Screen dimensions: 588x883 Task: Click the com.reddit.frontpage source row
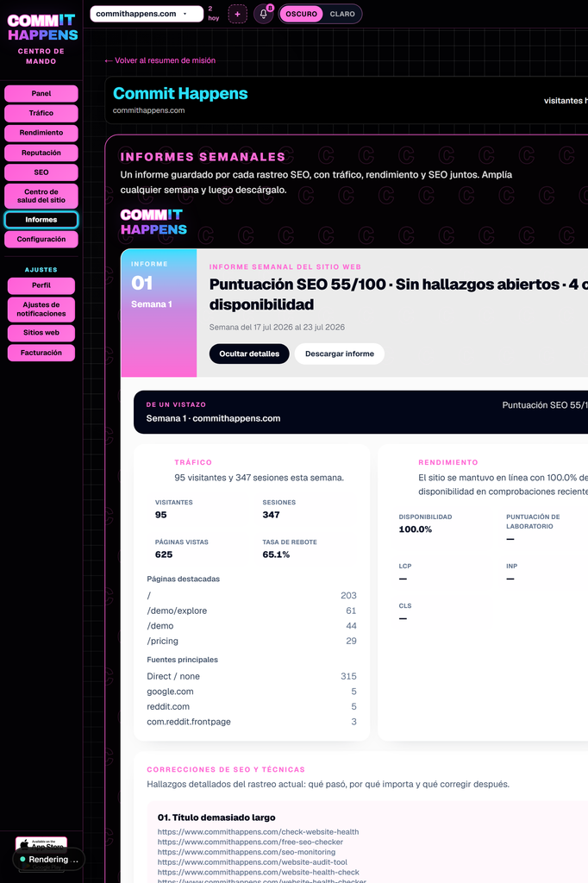pos(252,722)
